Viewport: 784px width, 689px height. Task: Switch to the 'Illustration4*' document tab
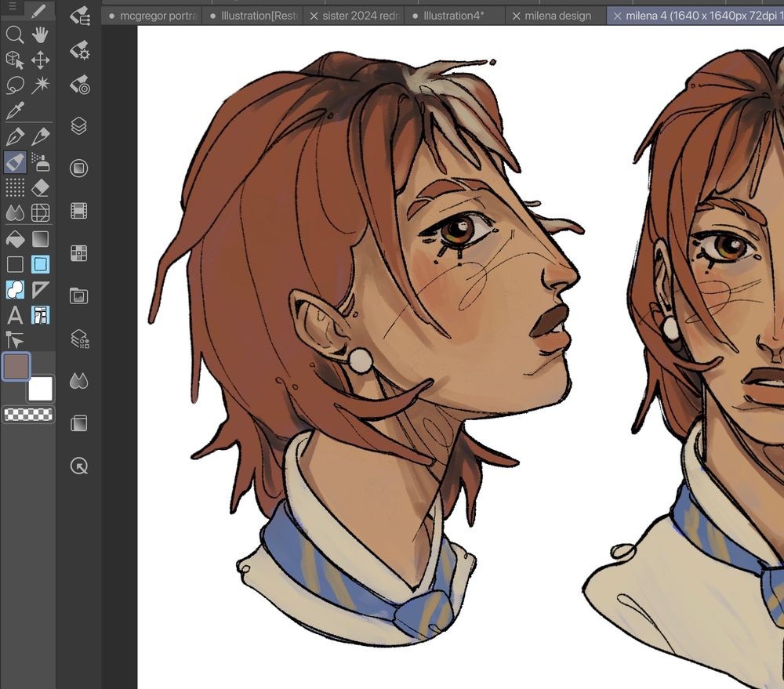point(455,16)
